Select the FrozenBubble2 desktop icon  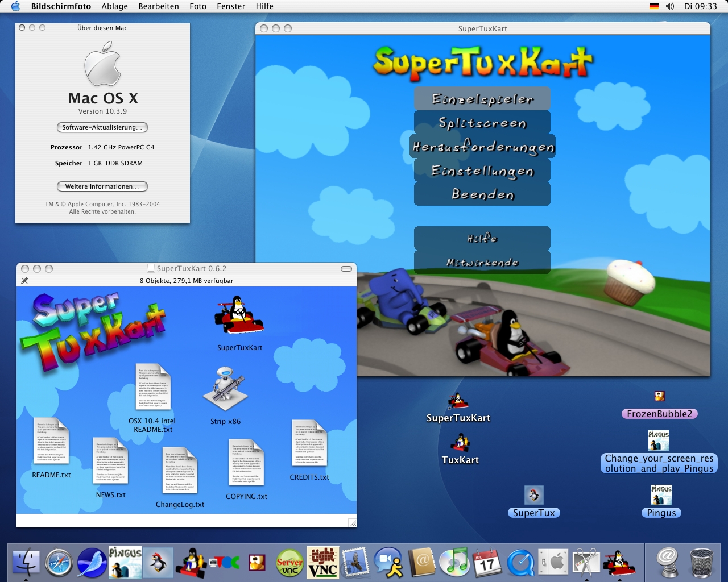coord(660,396)
